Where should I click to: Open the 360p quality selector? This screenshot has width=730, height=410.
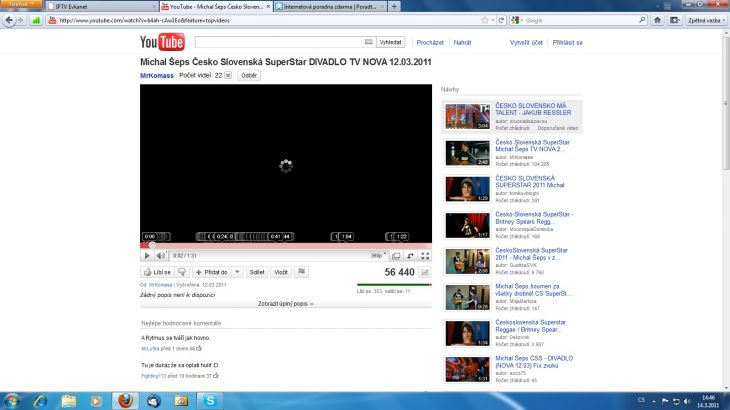click(x=378, y=255)
